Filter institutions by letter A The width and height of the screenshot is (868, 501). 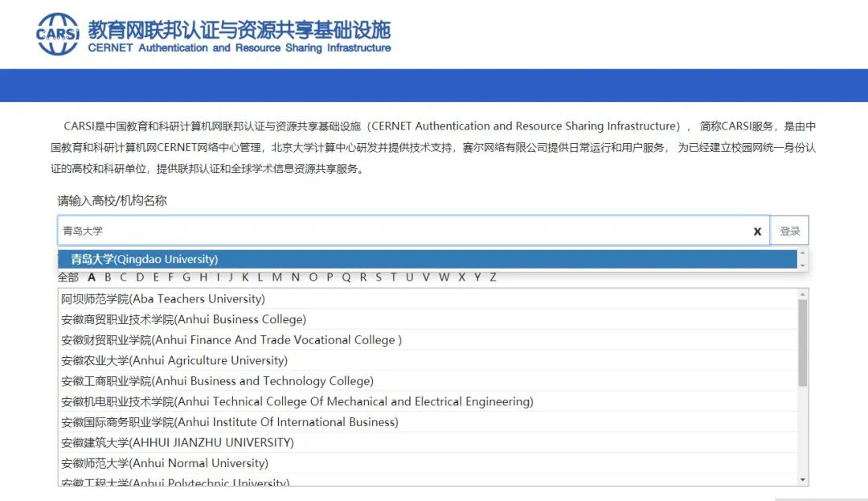coord(92,277)
